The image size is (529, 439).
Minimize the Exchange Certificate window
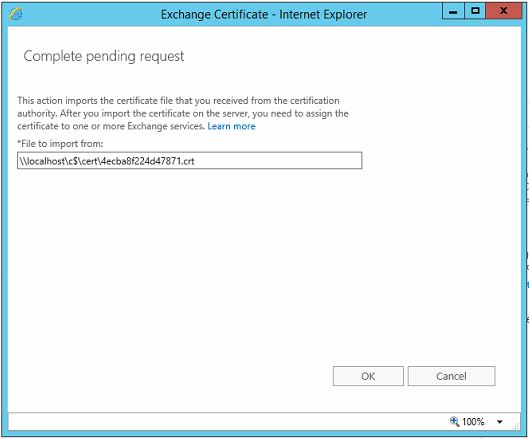point(453,11)
